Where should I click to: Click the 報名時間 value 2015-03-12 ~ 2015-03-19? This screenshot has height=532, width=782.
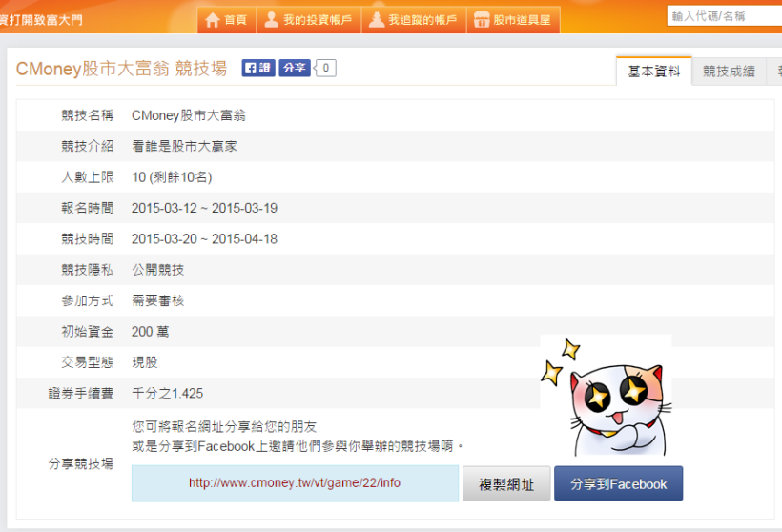point(204,208)
